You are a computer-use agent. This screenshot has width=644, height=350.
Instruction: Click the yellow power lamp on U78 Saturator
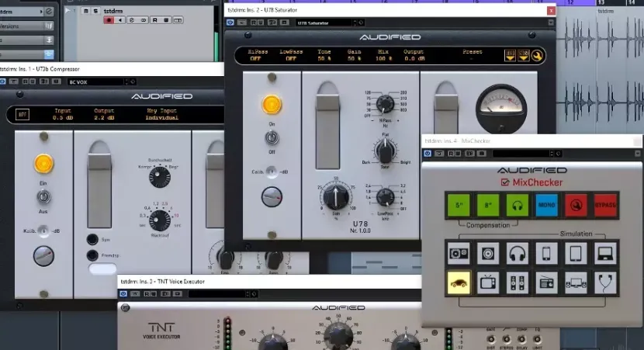272,104
